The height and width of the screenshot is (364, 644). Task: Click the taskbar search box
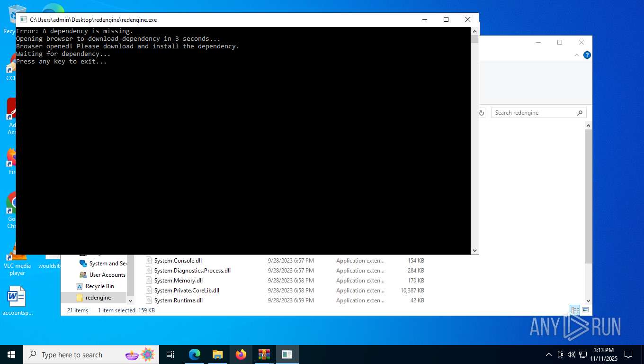click(x=91, y=355)
